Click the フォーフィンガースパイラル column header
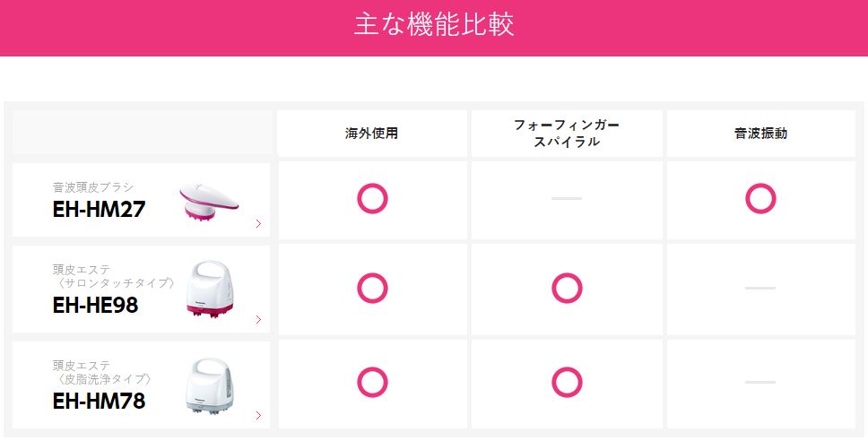868x441 pixels. point(567,134)
